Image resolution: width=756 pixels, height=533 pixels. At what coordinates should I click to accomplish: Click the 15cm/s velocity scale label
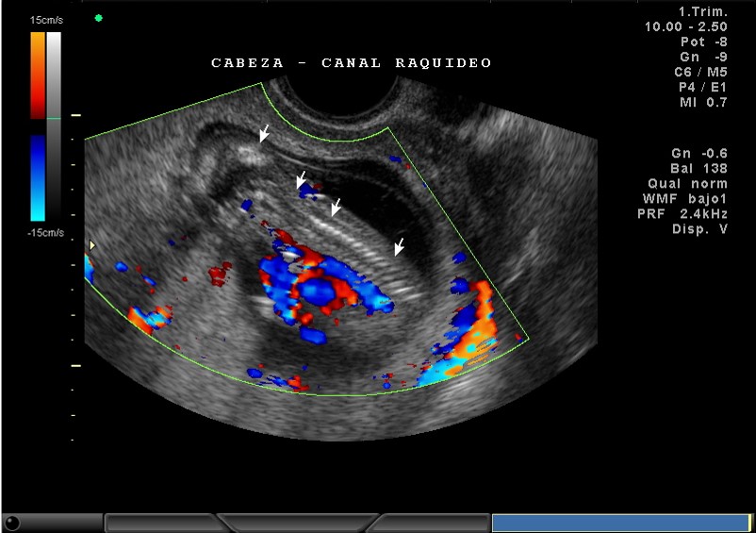pos(46,20)
